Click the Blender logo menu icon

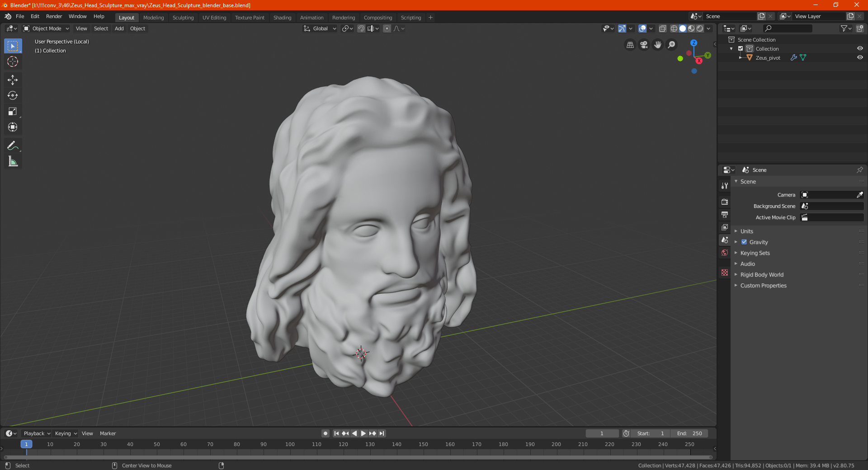click(8, 17)
